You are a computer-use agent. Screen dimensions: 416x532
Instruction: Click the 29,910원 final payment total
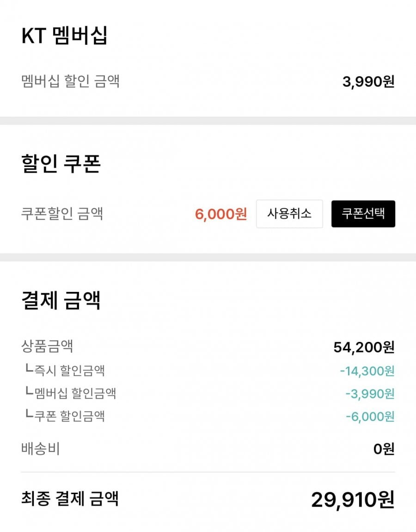[353, 500]
